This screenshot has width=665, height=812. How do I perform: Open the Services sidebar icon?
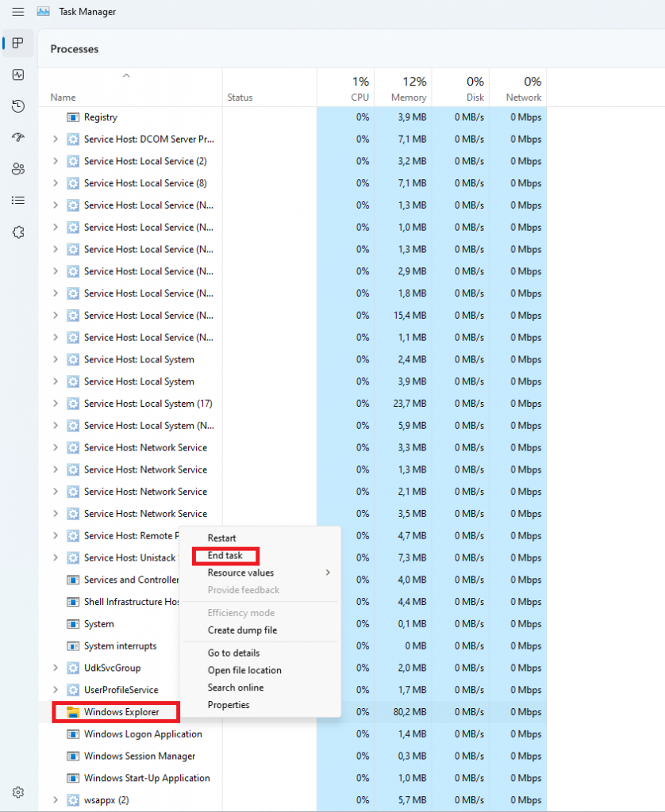18,232
